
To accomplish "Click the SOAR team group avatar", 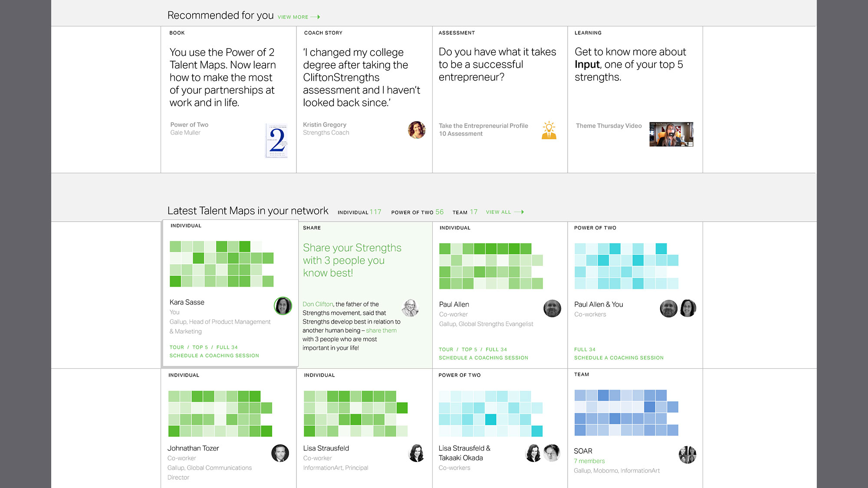I will [x=687, y=455].
